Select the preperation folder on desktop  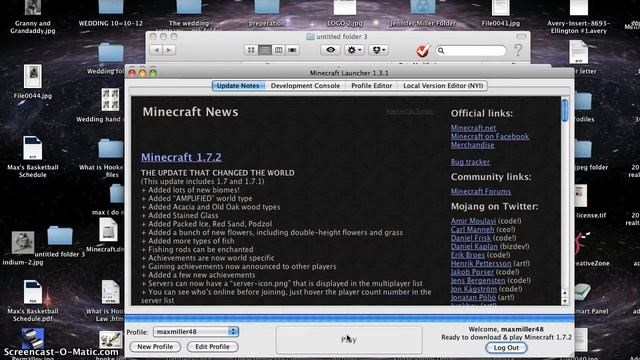coord(267,8)
